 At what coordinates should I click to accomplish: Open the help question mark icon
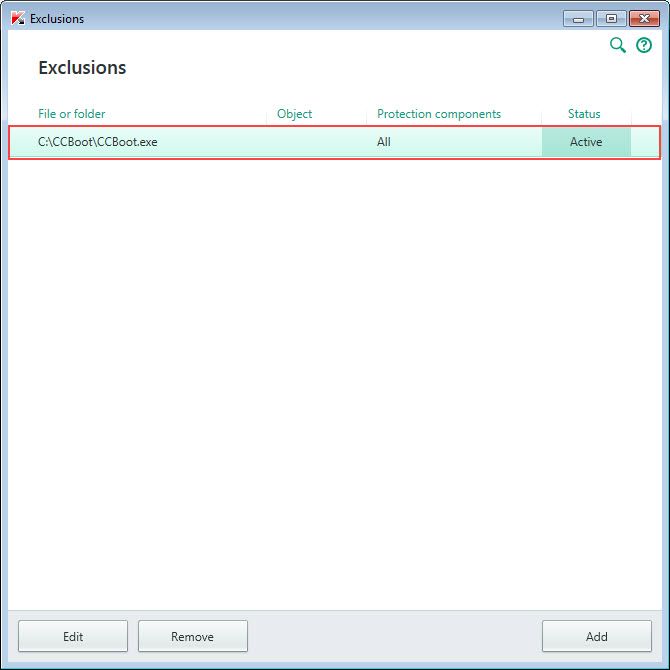point(644,45)
